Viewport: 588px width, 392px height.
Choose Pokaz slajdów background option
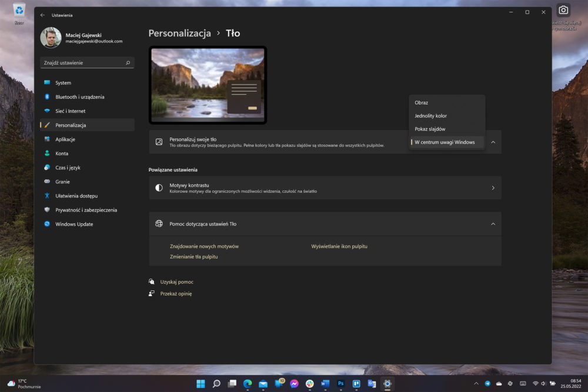pos(447,129)
